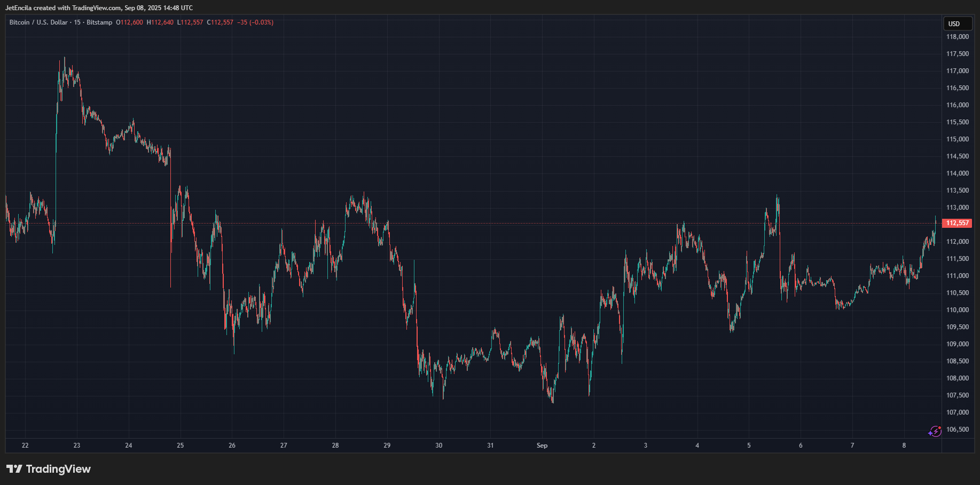Click the 114,000 price scale label
The image size is (980, 485).
pyautogui.click(x=958, y=173)
